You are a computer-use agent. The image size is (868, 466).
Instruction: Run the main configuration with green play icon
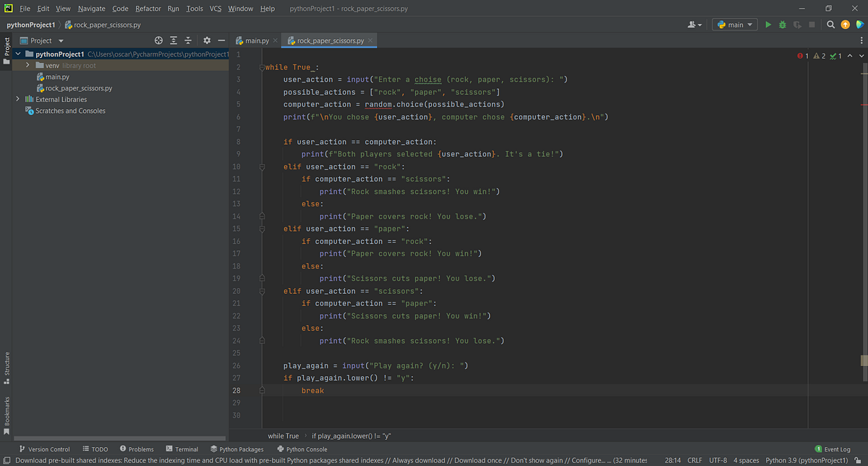768,24
